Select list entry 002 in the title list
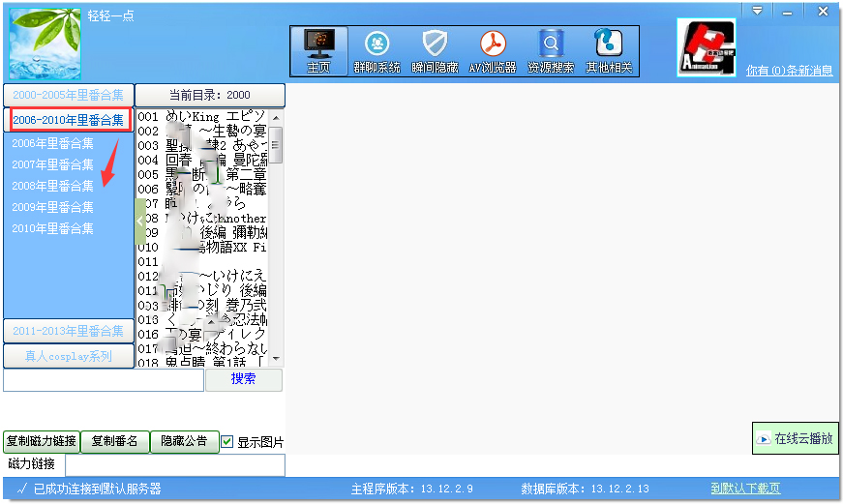843x504 pixels. point(202,132)
